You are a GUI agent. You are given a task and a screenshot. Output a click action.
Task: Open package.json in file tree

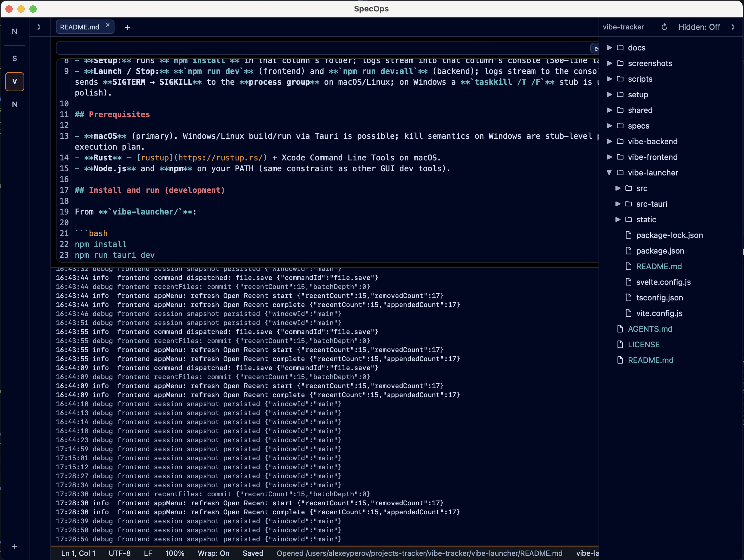pos(660,251)
